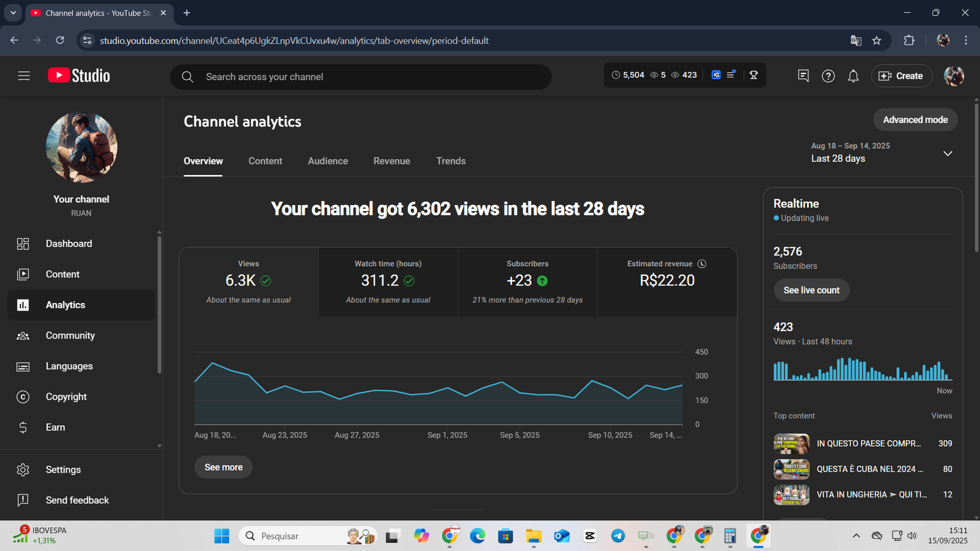Click the trophy icon in the top bar
The height and width of the screenshot is (551, 980).
754,75
